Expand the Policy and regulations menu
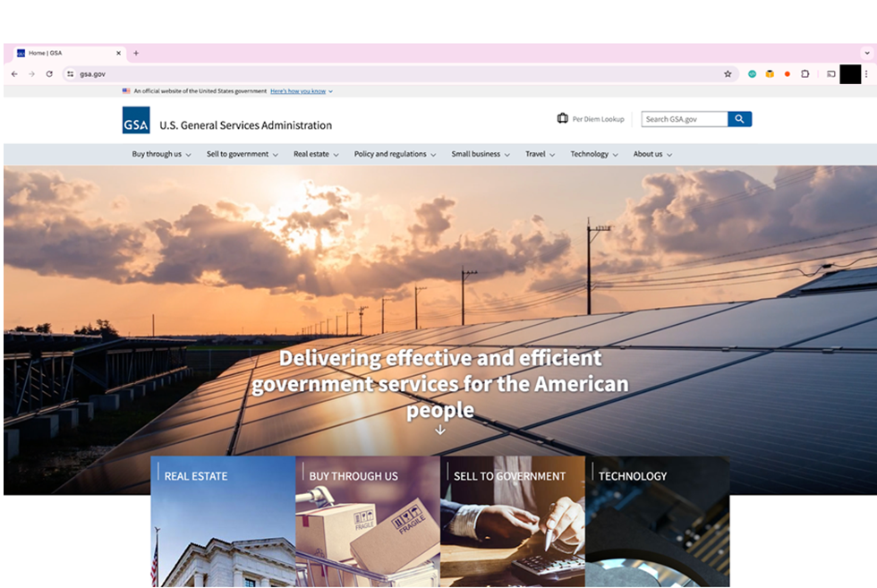The height and width of the screenshot is (588, 877). pyautogui.click(x=395, y=154)
